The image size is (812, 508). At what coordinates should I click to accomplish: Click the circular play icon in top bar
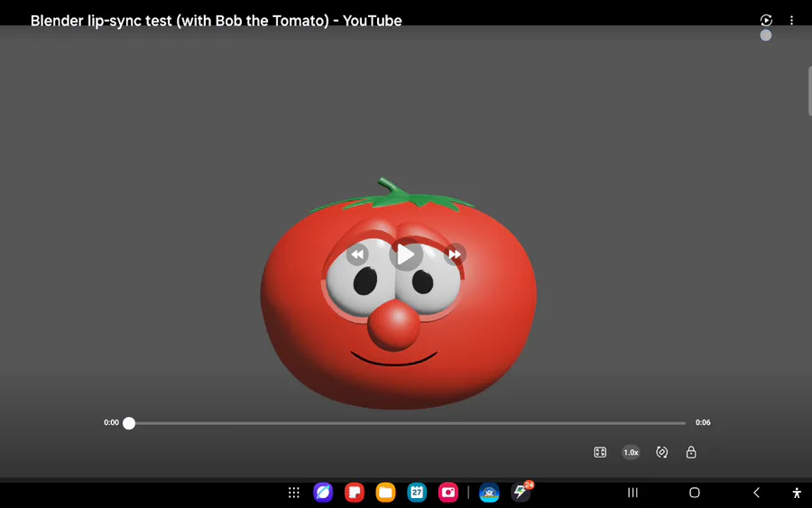click(x=766, y=20)
